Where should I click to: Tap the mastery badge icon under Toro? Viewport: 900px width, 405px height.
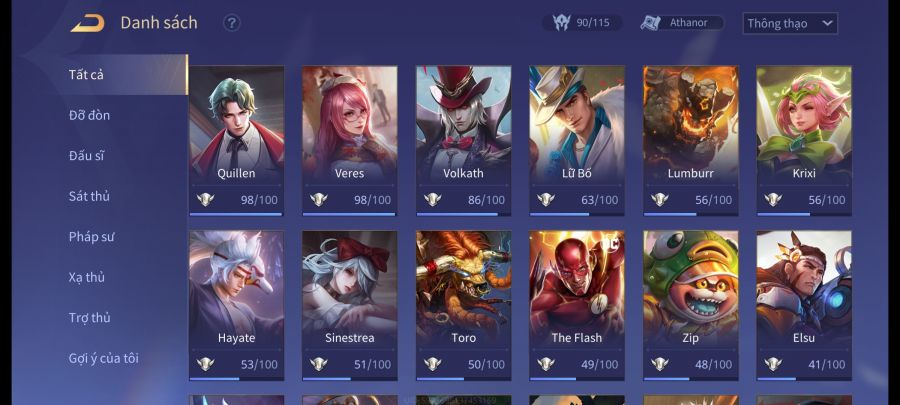click(432, 364)
